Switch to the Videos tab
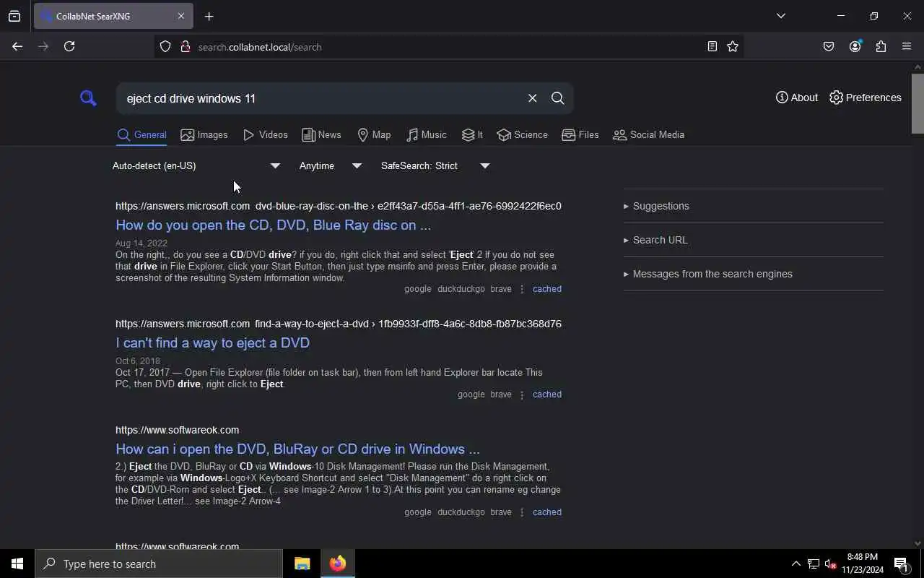 click(266, 135)
